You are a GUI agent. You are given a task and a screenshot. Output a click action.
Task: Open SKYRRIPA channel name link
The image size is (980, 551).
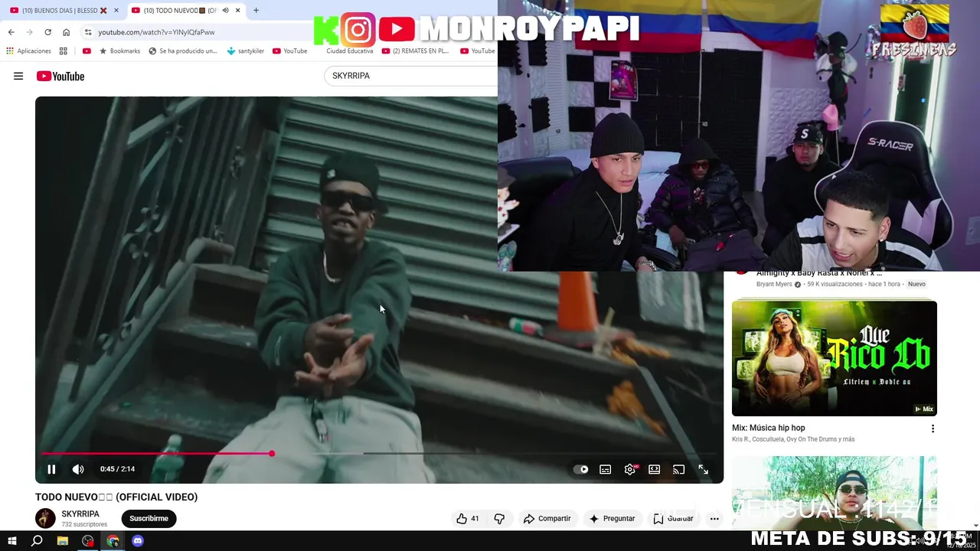[x=80, y=514]
